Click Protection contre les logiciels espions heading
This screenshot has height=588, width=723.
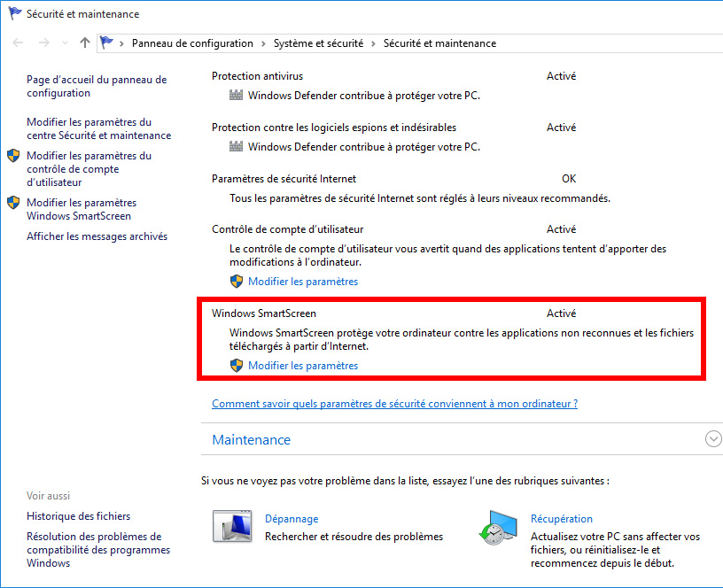click(x=334, y=128)
